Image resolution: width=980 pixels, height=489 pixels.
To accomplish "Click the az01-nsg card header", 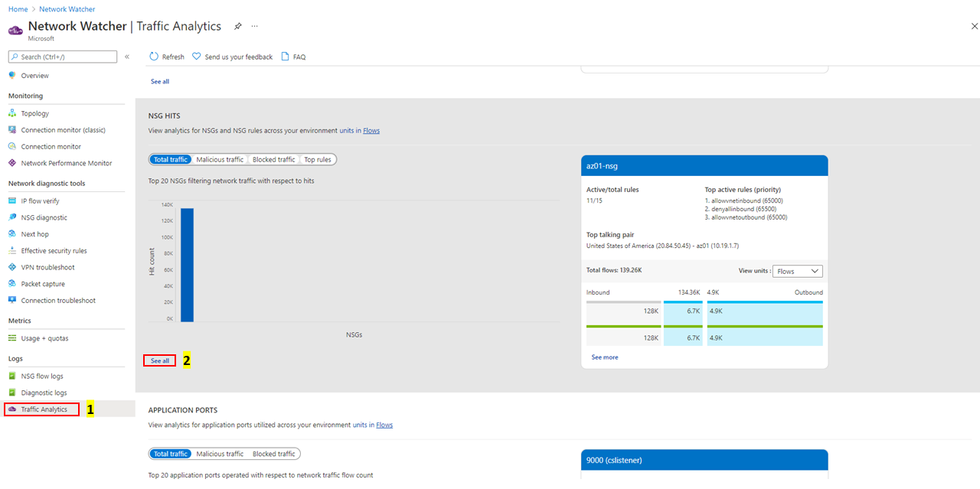I will [704, 165].
